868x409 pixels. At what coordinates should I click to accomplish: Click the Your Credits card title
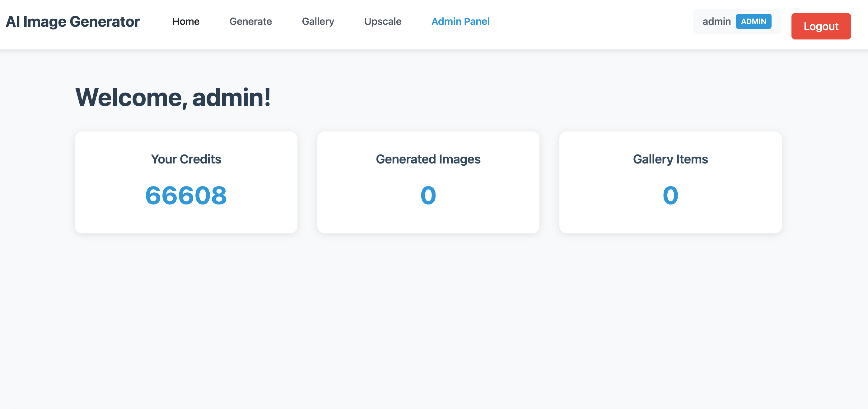[x=186, y=159]
